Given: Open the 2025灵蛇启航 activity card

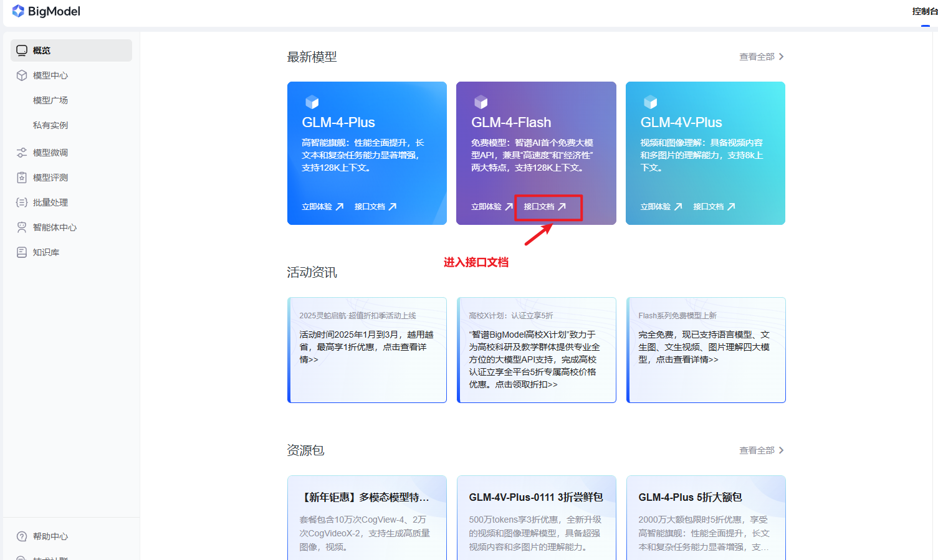Looking at the screenshot, I should [x=367, y=350].
